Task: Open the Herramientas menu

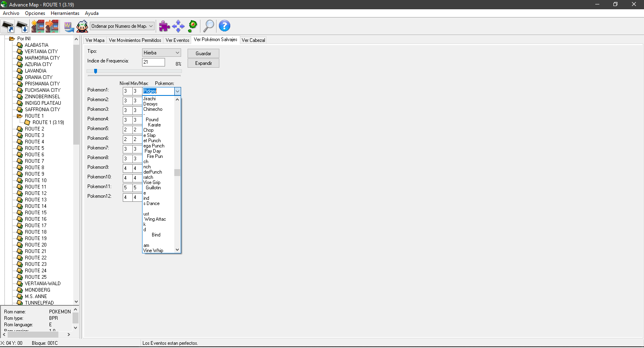Action: tap(65, 13)
